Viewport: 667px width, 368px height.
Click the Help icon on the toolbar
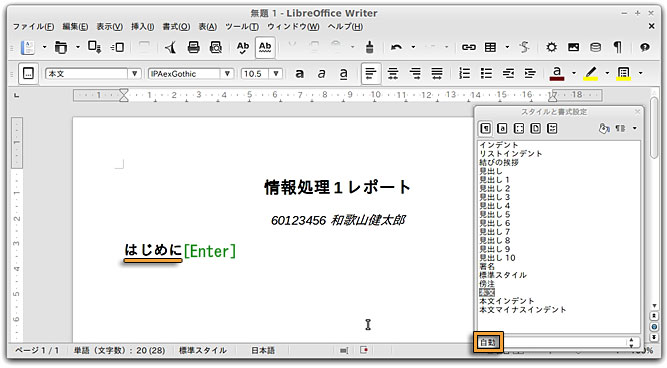coord(645,47)
